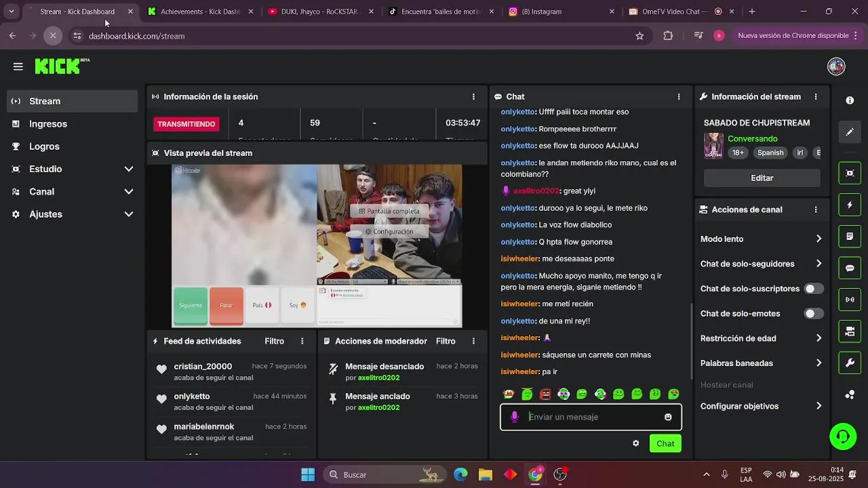Screen dimensions: 868x488
Task: Open Información de la sesión options menu
Action: tap(473, 97)
